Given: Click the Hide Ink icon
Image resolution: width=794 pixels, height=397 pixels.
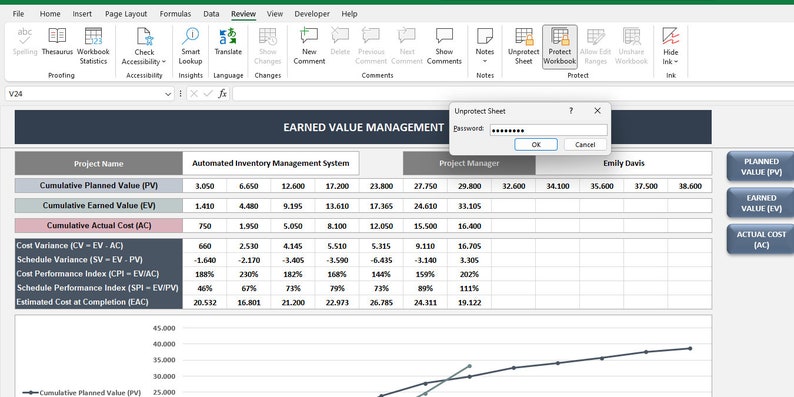Looking at the screenshot, I should (670, 36).
